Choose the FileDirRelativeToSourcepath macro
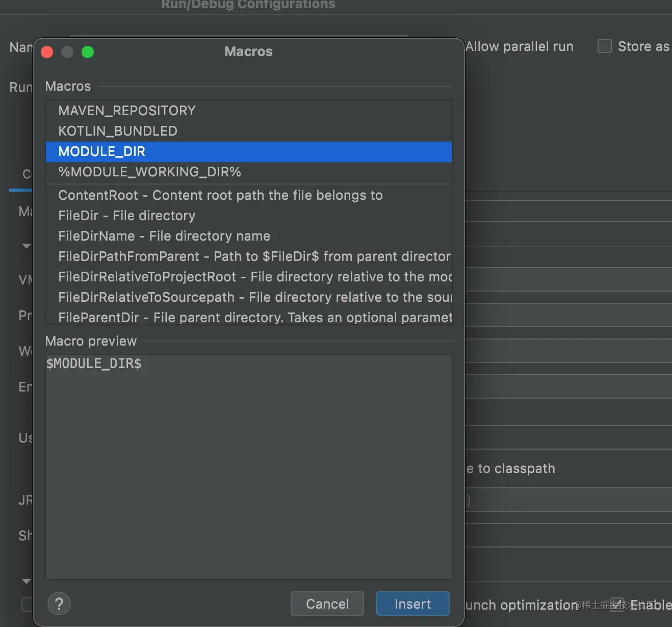 (x=254, y=297)
